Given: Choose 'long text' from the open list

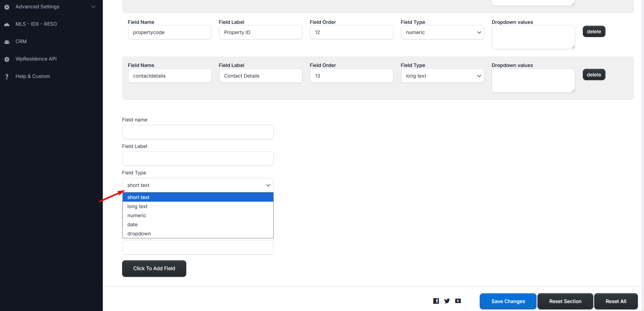Looking at the screenshot, I should [x=138, y=207].
